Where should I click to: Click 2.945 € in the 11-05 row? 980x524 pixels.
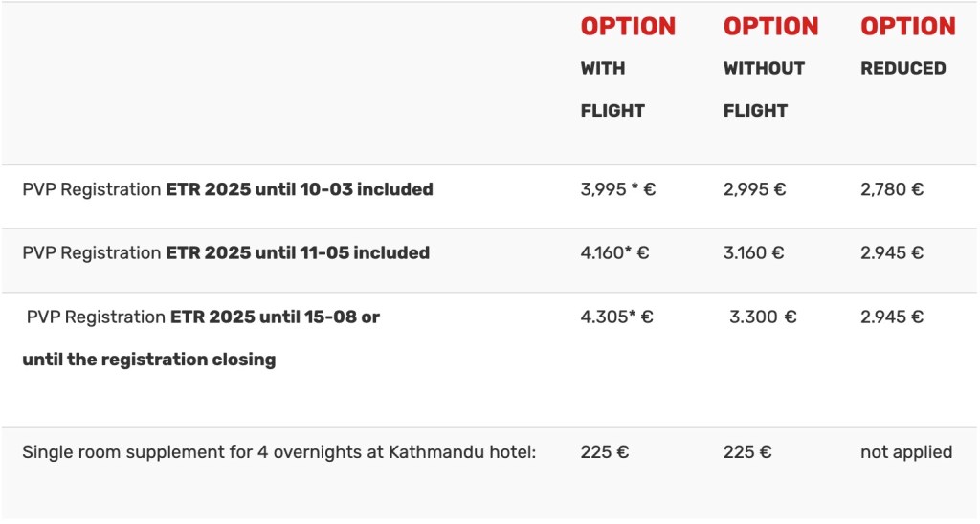(892, 253)
